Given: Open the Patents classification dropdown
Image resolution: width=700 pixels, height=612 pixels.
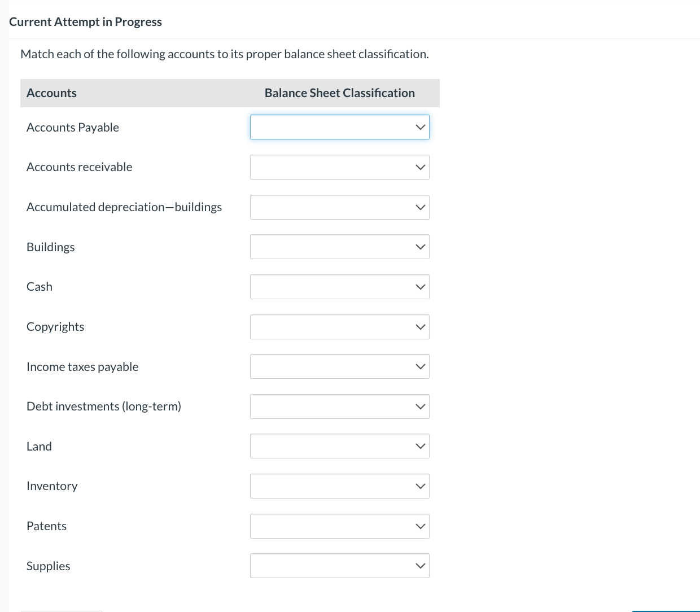Looking at the screenshot, I should pos(339,526).
